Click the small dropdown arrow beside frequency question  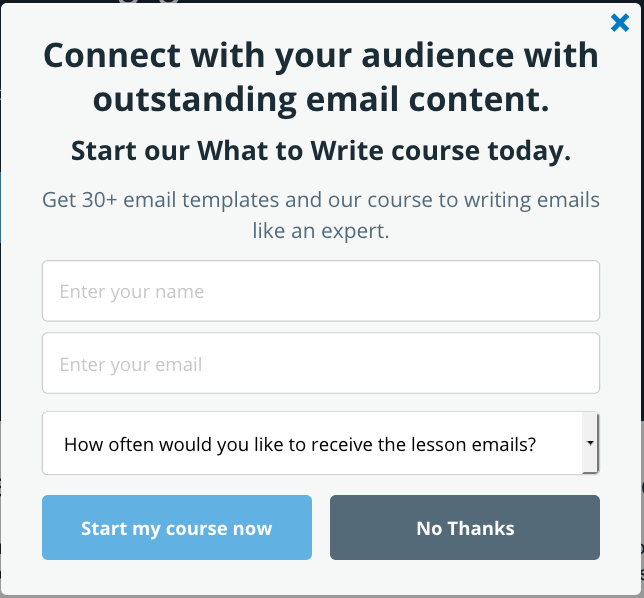[x=590, y=443]
